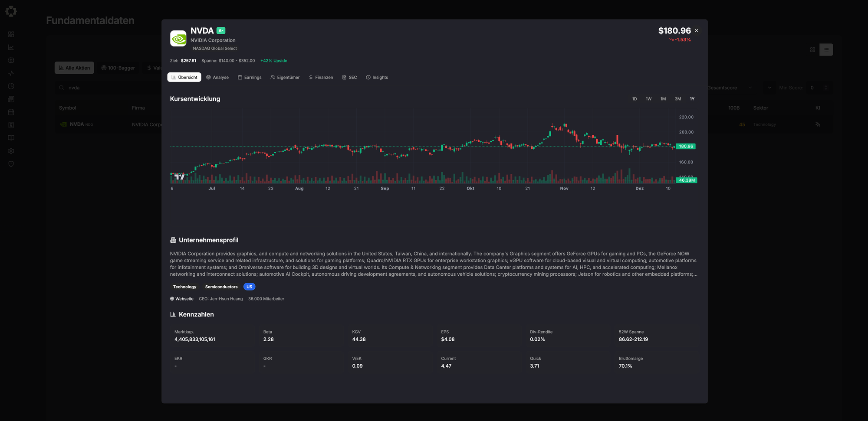Click the shield icon in the sidebar
The height and width of the screenshot is (421, 868).
tap(11, 164)
